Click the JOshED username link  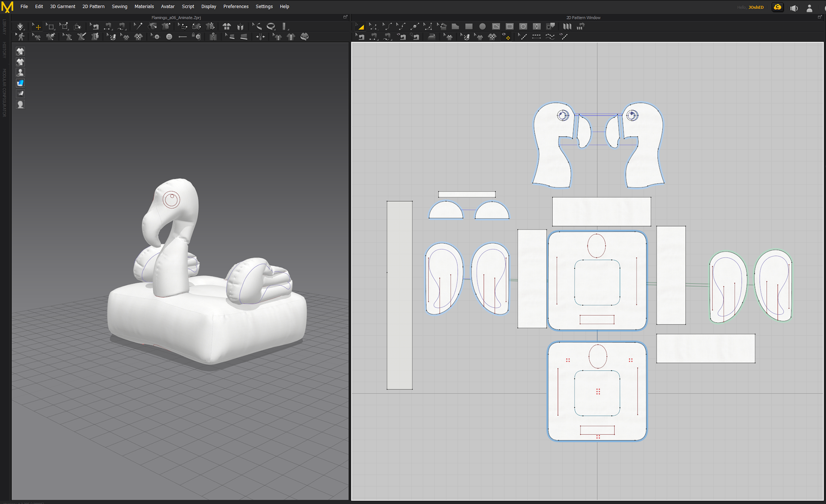[756, 7]
